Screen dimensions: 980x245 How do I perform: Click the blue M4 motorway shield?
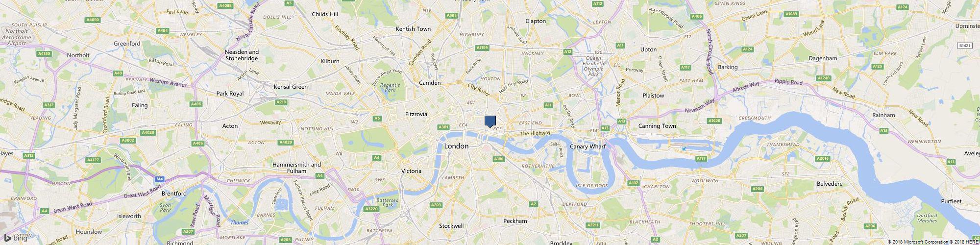[x=159, y=179]
